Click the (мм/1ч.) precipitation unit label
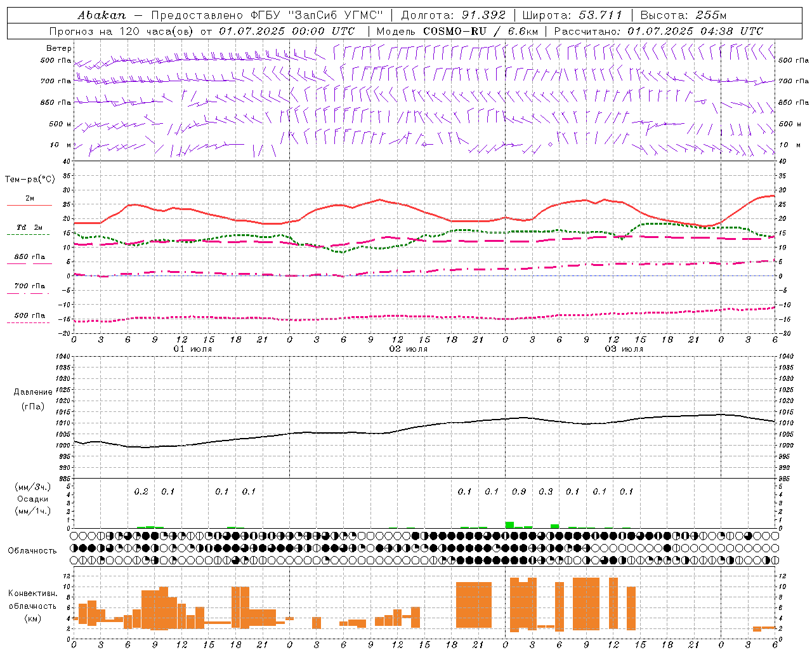Image resolution: width=812 pixels, height=650 pixels. tap(33, 510)
